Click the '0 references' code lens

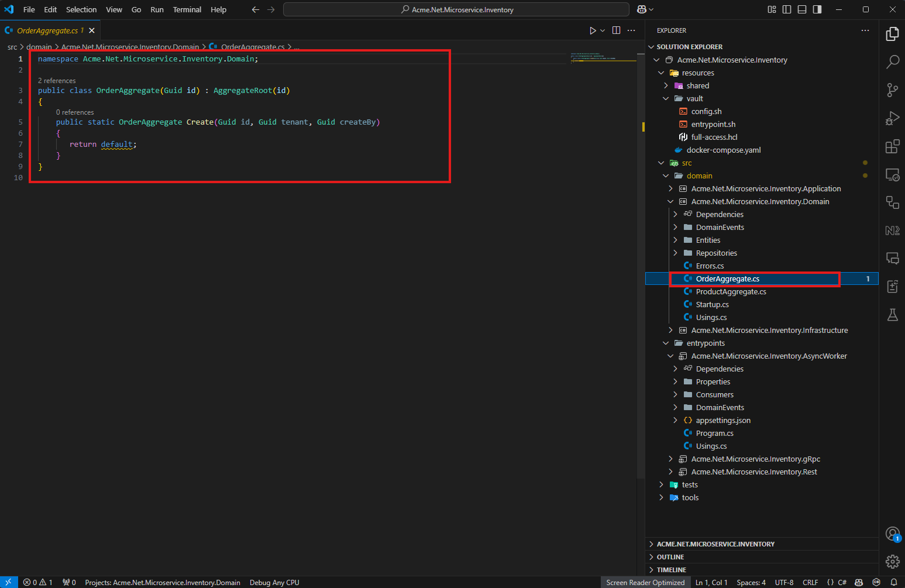[75, 112]
